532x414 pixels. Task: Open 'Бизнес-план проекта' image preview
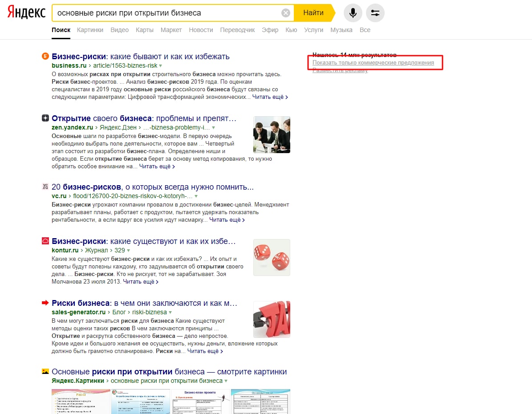(200, 401)
